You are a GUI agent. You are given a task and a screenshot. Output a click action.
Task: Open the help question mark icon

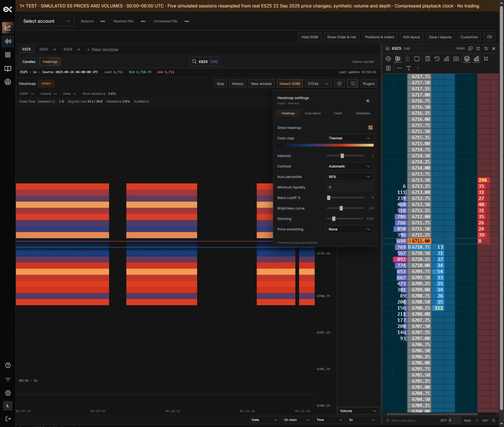(x=8, y=365)
